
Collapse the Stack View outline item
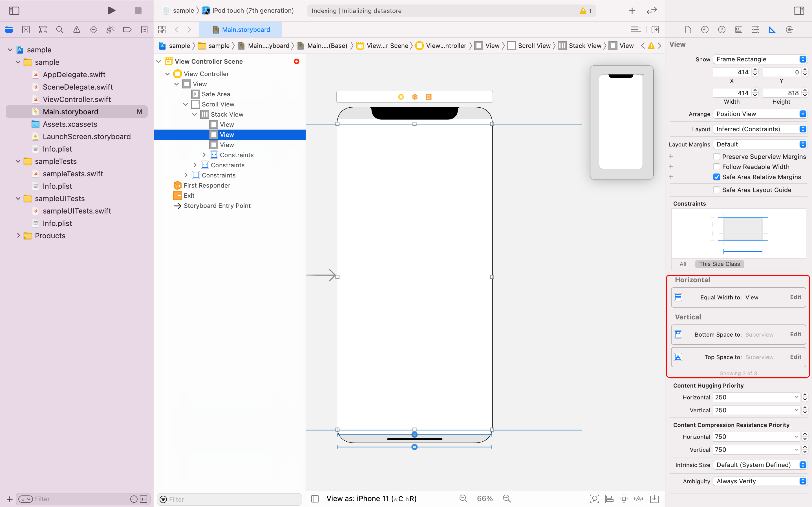(x=195, y=114)
